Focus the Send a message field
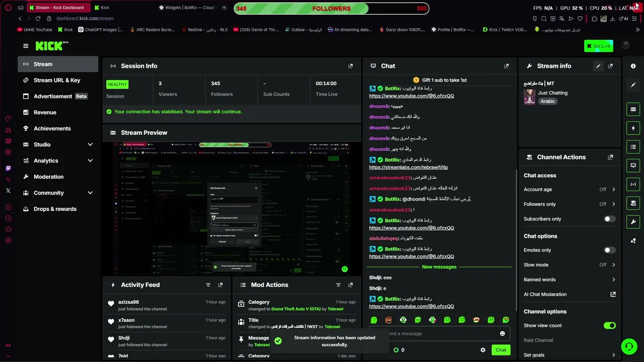The width and height of the screenshot is (644, 362). click(x=440, y=334)
